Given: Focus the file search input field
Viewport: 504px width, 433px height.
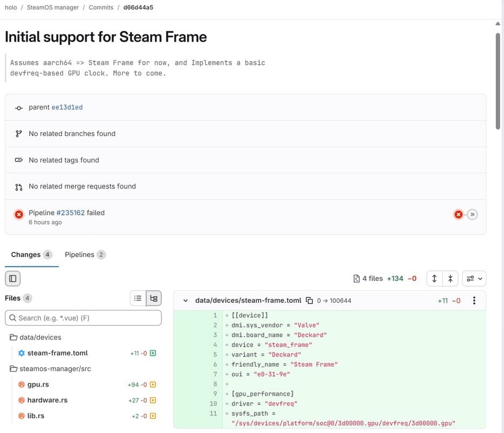Looking at the screenshot, I should click(83, 318).
